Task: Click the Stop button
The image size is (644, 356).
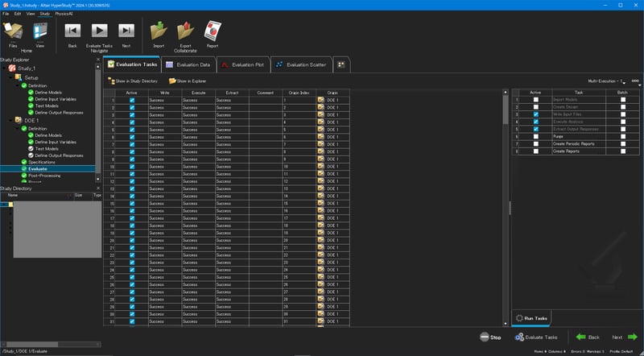Action: [x=490, y=337]
